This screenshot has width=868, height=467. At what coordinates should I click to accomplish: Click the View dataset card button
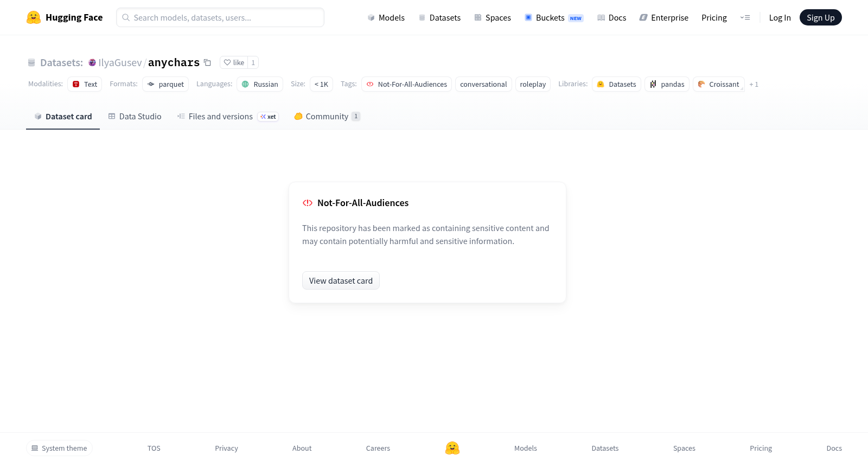(341, 280)
